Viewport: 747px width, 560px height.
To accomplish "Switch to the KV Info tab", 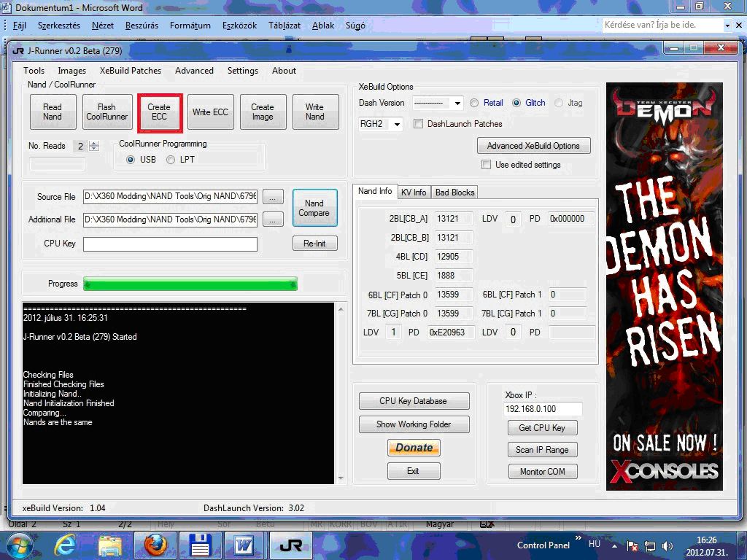I will click(x=414, y=192).
